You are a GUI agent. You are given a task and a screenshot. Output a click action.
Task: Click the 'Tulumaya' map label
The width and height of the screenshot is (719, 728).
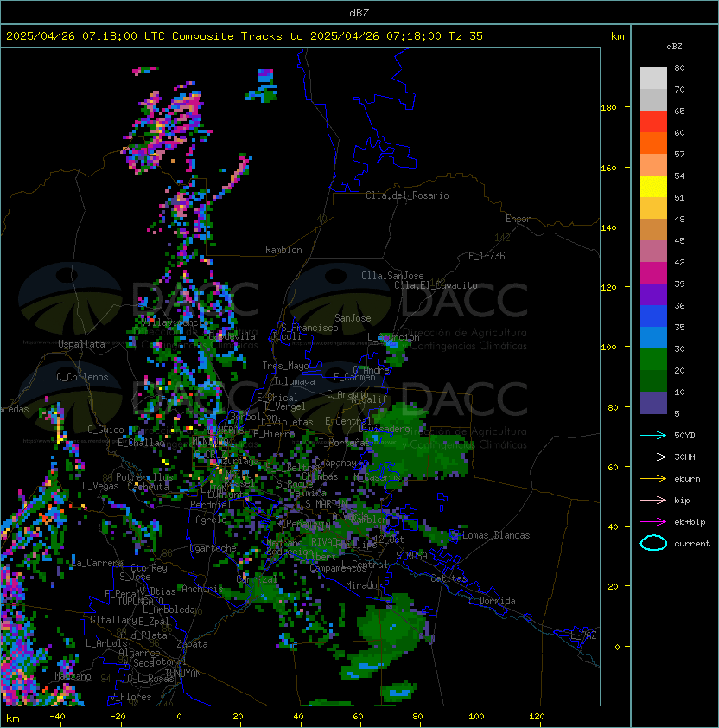295,381
